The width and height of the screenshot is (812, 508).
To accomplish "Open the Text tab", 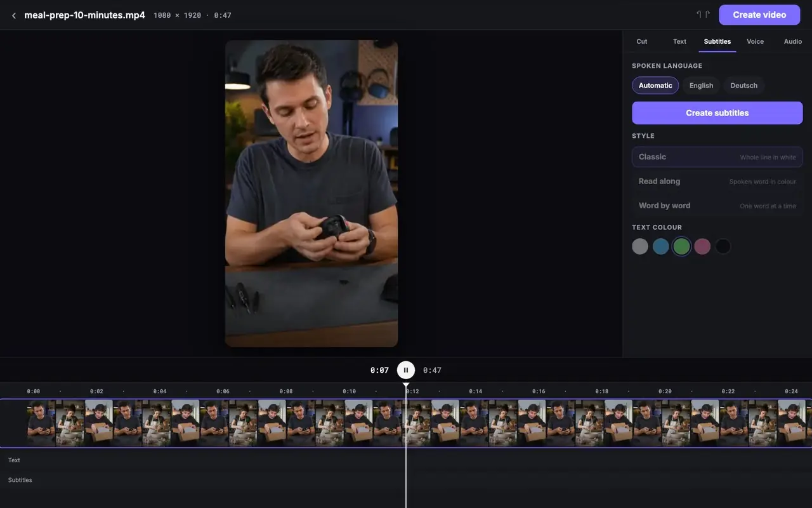I will point(679,41).
